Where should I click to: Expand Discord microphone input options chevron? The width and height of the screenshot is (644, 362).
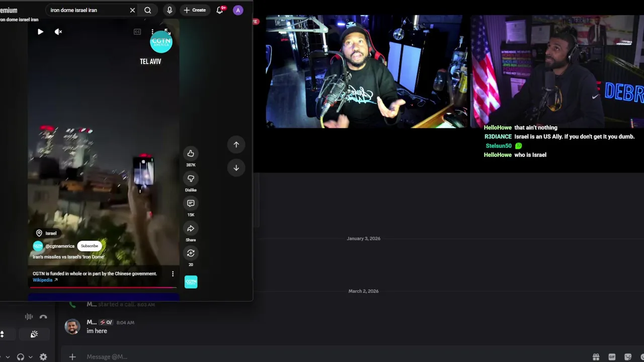(7, 357)
